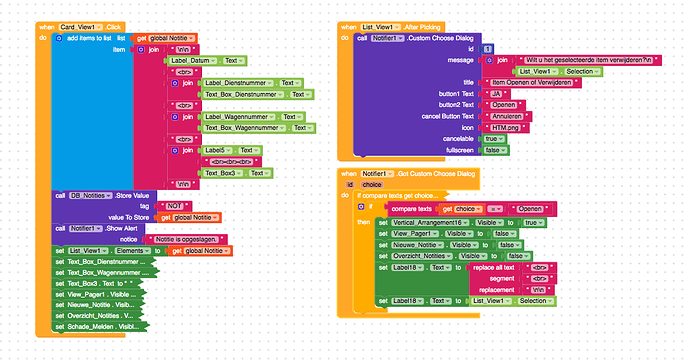Select 'HTM.png' icon text block
This screenshot has width=690, height=364.
(506, 128)
